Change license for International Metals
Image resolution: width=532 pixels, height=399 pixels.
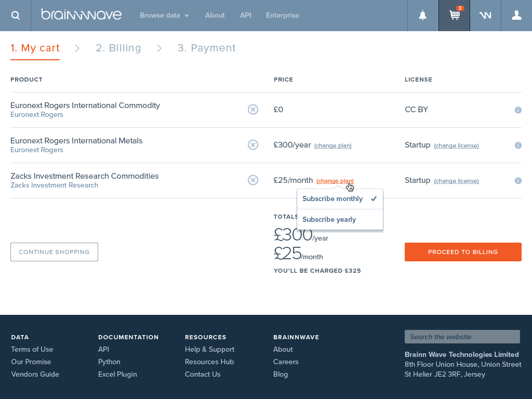(x=456, y=145)
